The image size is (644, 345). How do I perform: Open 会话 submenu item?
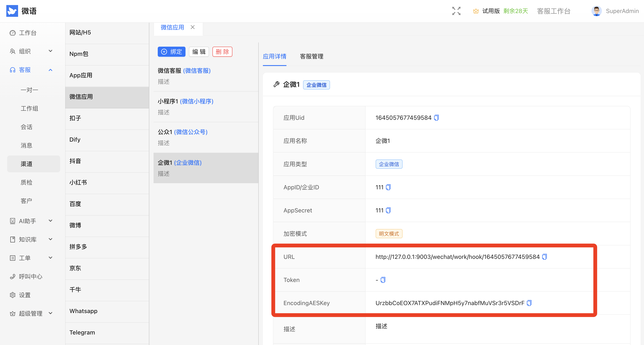tap(27, 127)
